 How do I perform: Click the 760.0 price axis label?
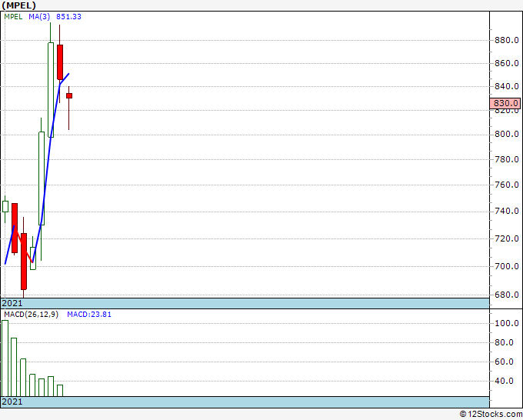tap(507, 185)
